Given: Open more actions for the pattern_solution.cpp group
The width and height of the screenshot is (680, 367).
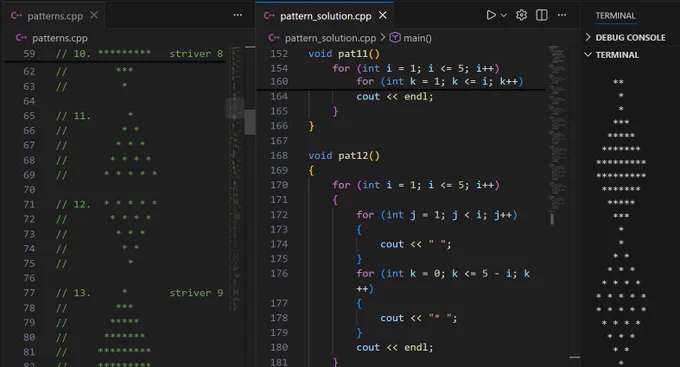Looking at the screenshot, I should click(x=562, y=15).
